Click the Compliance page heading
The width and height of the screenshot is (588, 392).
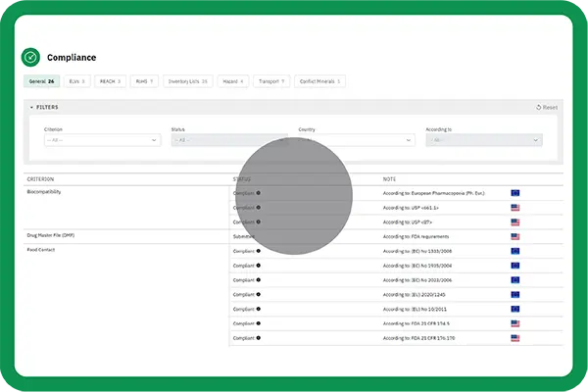point(72,58)
